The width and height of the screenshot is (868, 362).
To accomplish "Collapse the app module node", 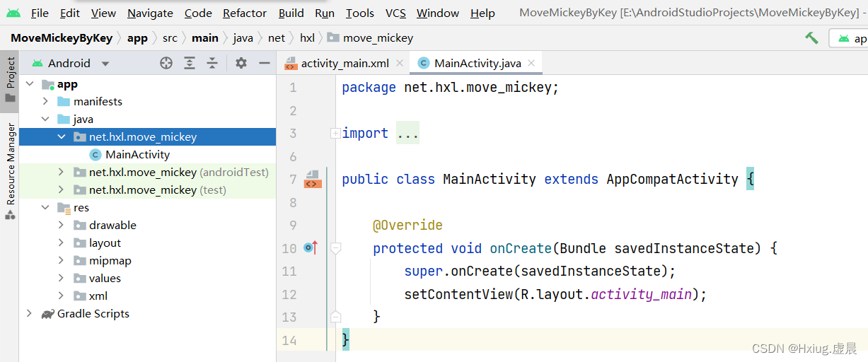I will click(30, 84).
